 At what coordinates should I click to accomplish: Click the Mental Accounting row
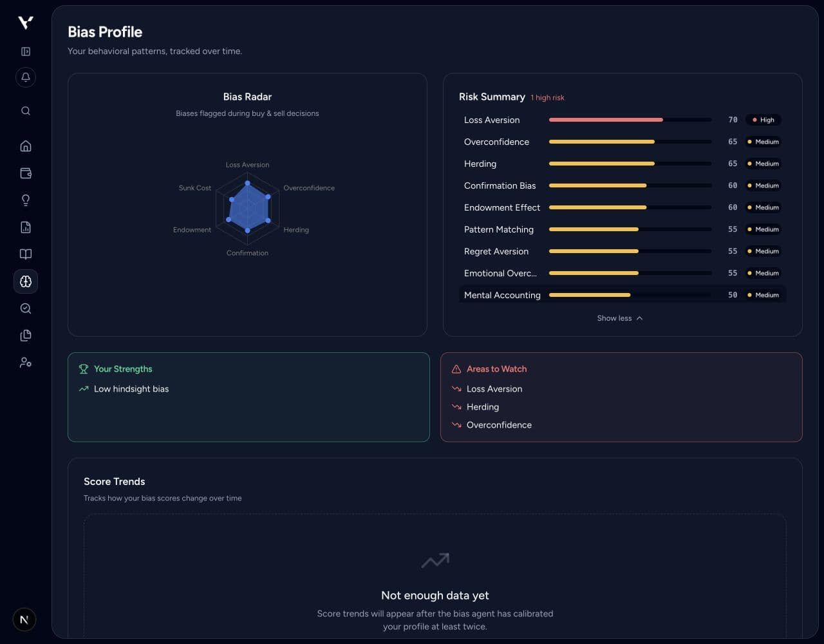pyautogui.click(x=623, y=295)
